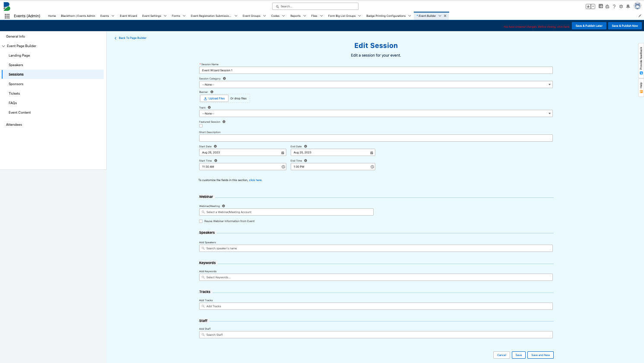Follow the 'click here' customize link
This screenshot has height=363, width=644.
[256, 180]
